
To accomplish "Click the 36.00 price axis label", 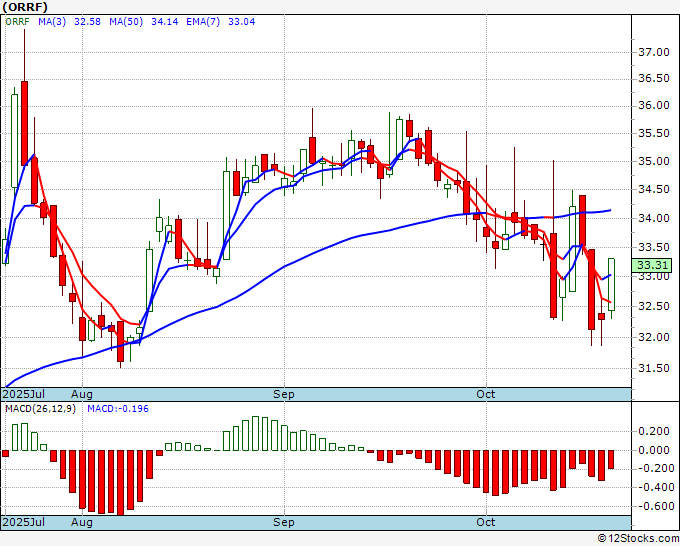I will click(x=654, y=106).
